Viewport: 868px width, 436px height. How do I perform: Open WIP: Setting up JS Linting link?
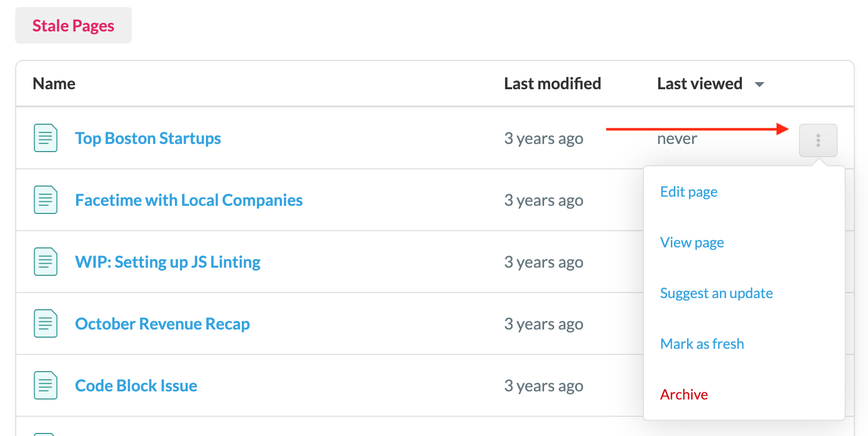[x=168, y=262]
